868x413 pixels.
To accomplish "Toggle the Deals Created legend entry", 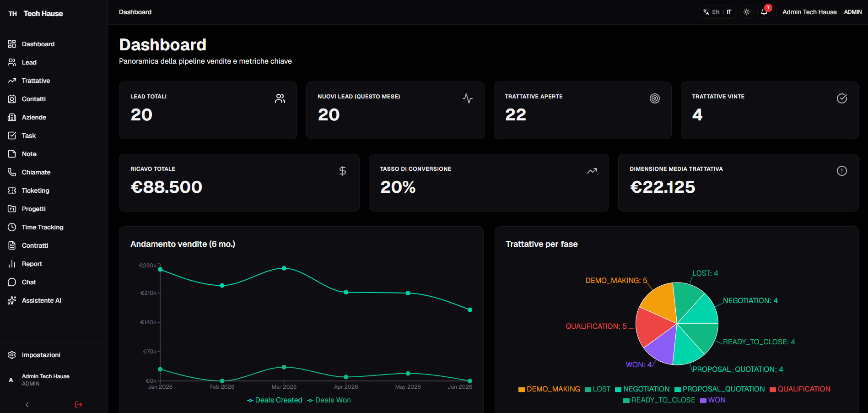I will 275,400.
